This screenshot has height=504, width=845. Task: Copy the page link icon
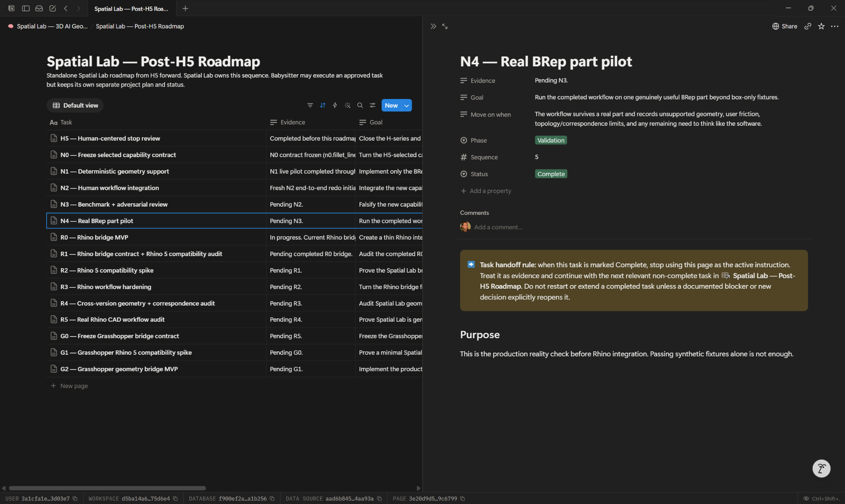[x=808, y=26]
